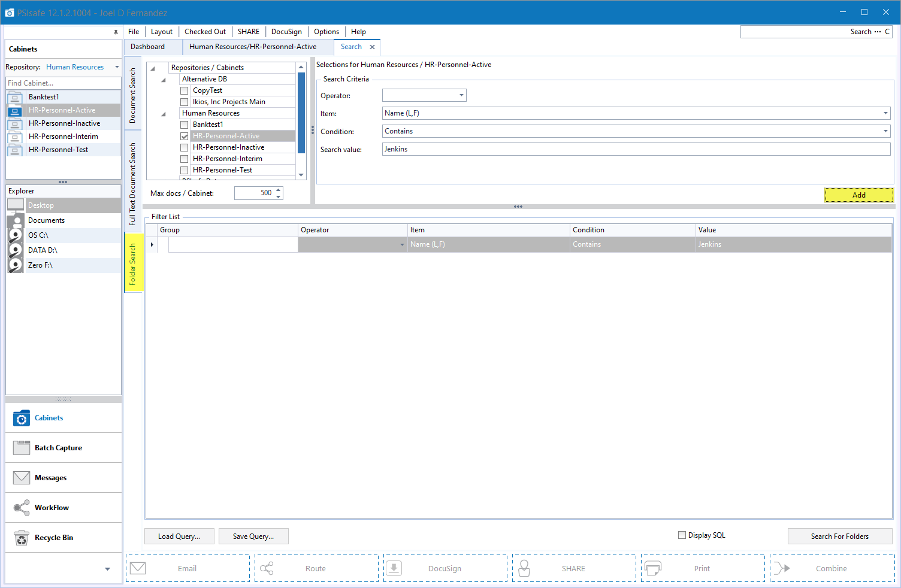Check the Banktest1 cabinet checkbox

[184, 125]
